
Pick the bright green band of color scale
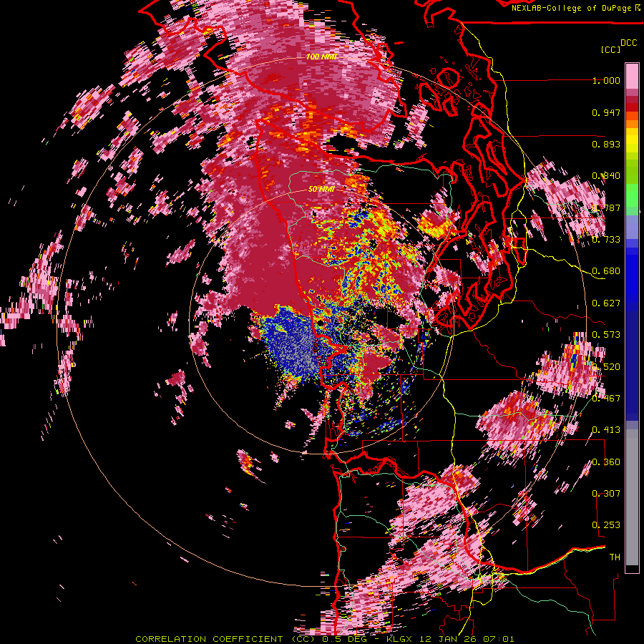(632, 195)
